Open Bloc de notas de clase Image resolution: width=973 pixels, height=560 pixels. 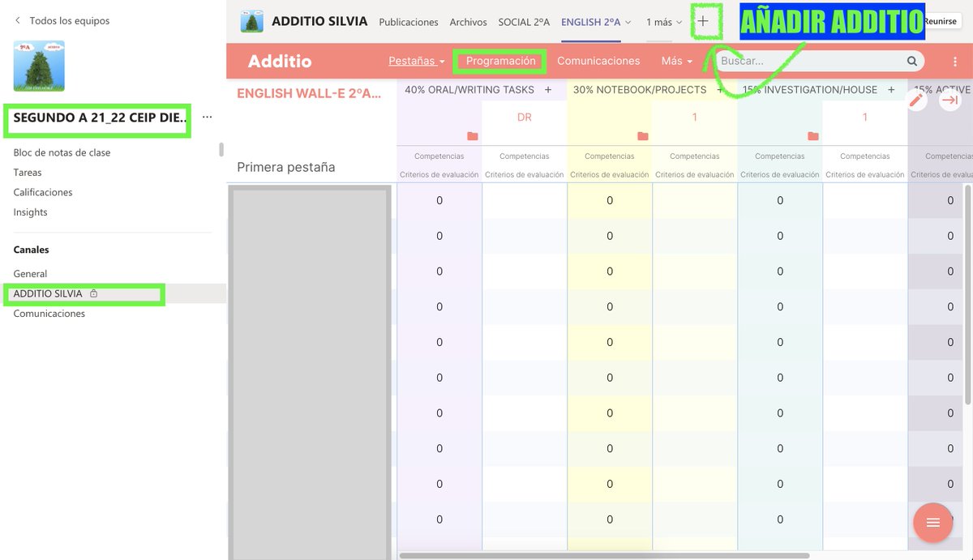point(62,152)
